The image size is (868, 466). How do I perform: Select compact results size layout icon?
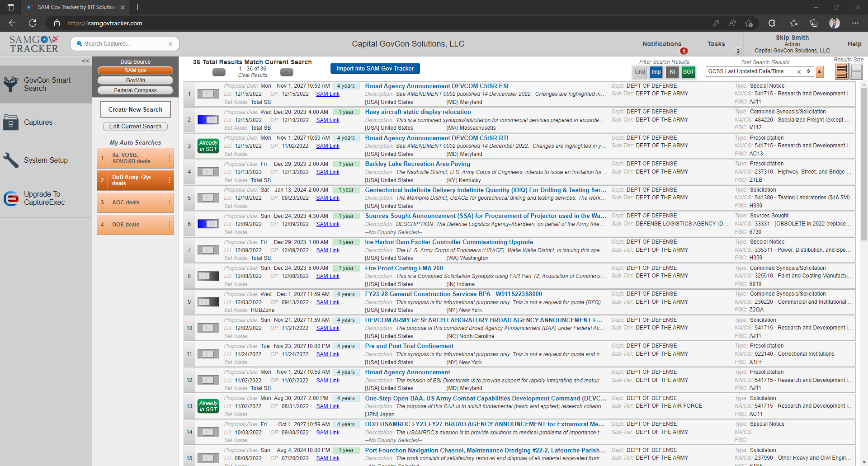pyautogui.click(x=842, y=71)
